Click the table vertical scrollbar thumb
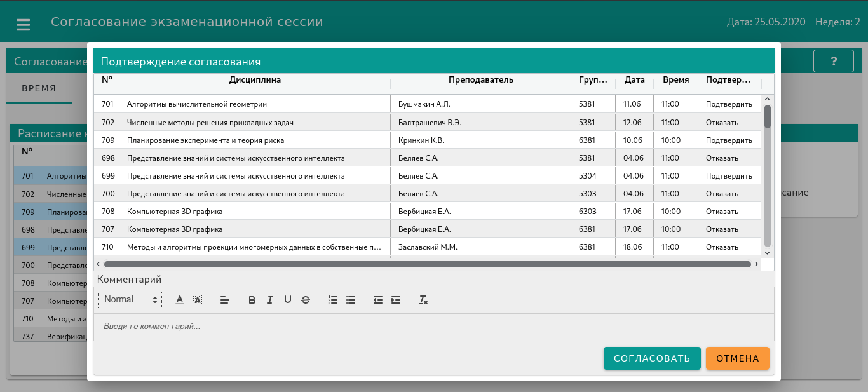Image resolution: width=868 pixels, height=392 pixels. [x=768, y=117]
